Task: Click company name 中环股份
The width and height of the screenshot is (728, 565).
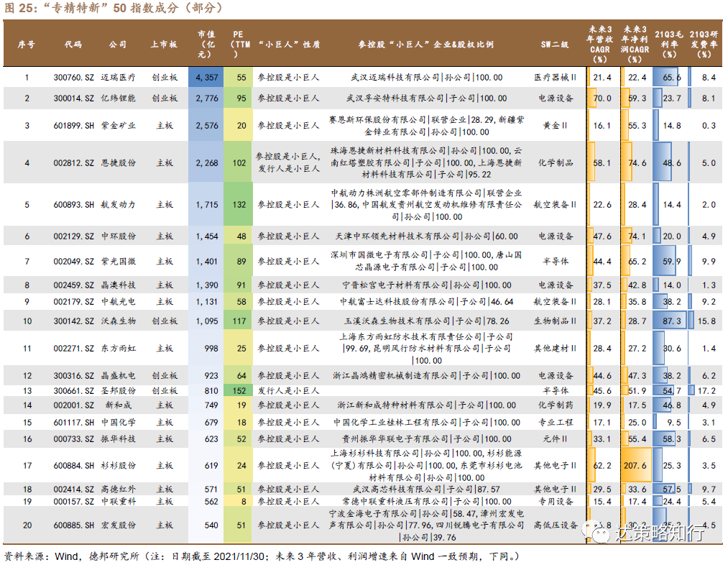Action: tap(119, 236)
